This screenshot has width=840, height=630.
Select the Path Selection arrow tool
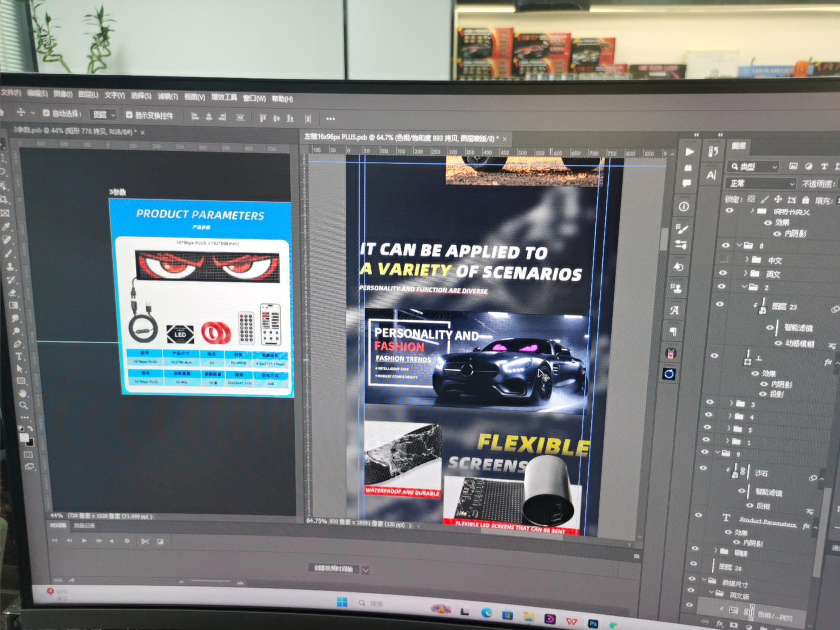point(20,369)
